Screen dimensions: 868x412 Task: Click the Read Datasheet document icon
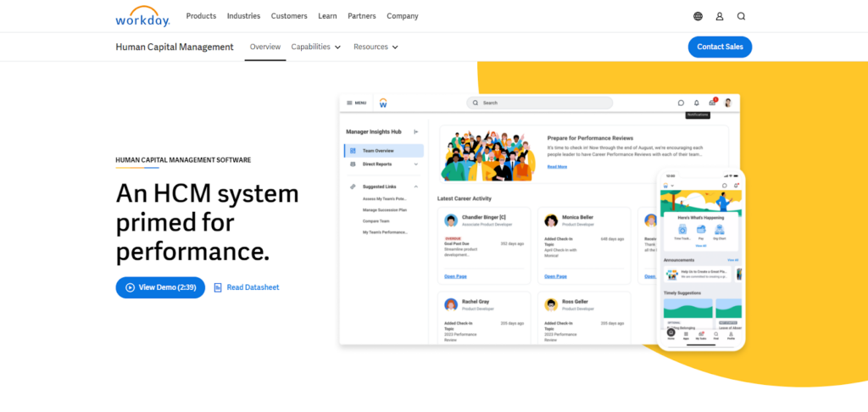pyautogui.click(x=218, y=287)
